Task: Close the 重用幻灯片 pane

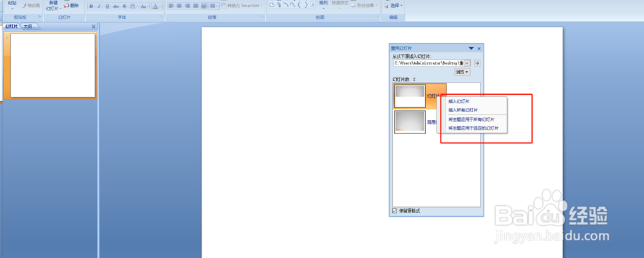Action: (479, 48)
